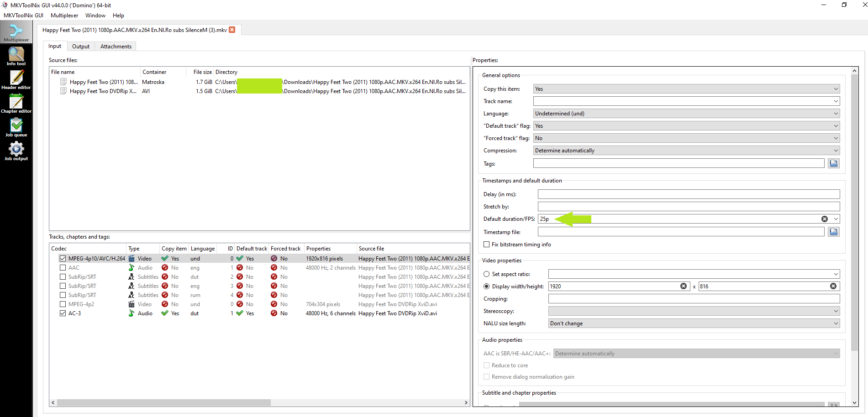
Task: Click the audio type icon of AAC track
Action: click(x=132, y=267)
